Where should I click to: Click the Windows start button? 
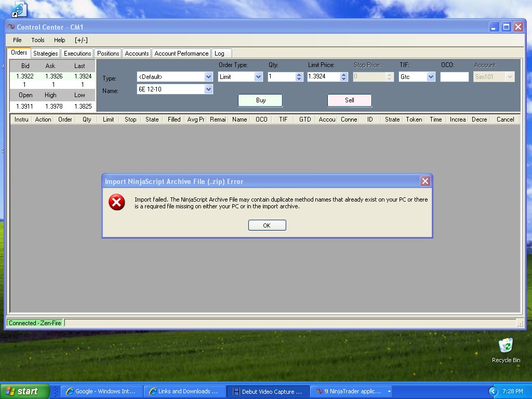point(24,391)
